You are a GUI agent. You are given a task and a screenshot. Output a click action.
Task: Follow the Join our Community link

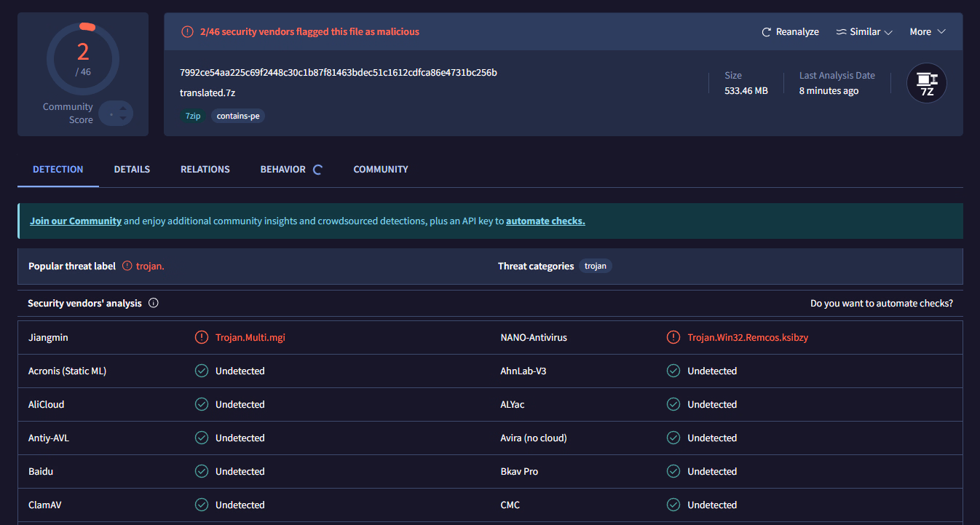[x=76, y=221]
